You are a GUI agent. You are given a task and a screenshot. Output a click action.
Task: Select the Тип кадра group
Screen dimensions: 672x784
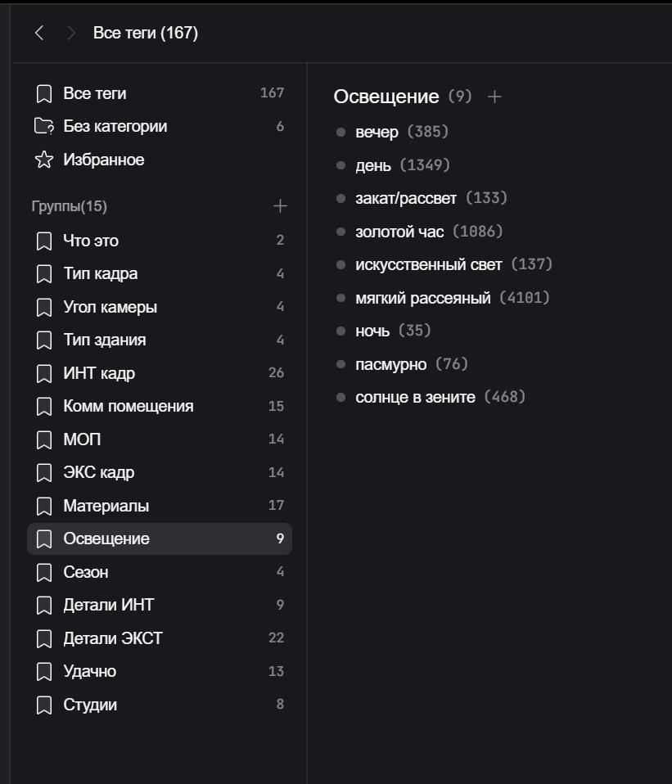click(100, 274)
